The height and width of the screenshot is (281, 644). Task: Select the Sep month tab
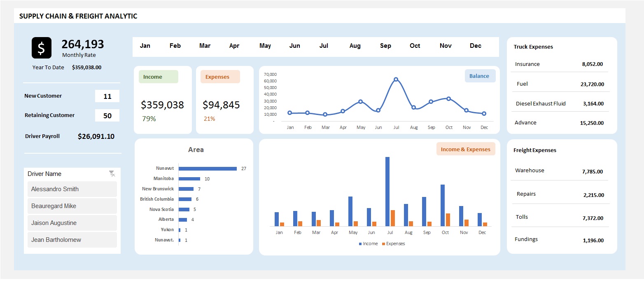point(385,46)
